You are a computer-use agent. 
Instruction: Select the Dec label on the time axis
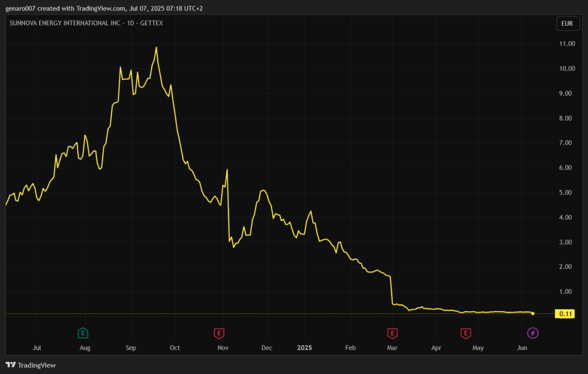[266, 348]
